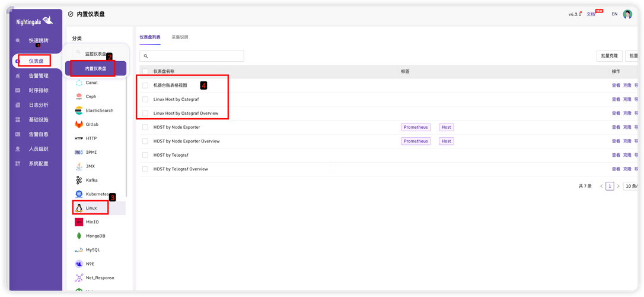
Task: Click the 批量克隆 batch clone button
Action: (x=609, y=56)
